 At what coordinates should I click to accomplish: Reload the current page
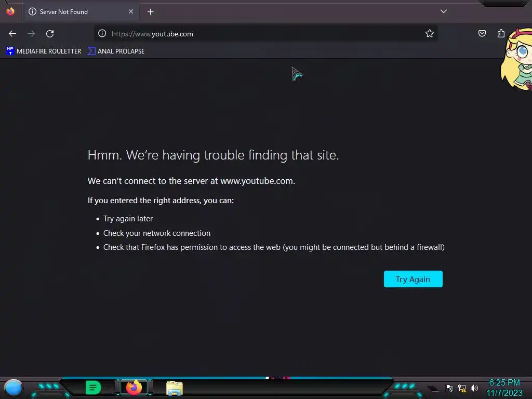pyautogui.click(x=50, y=34)
